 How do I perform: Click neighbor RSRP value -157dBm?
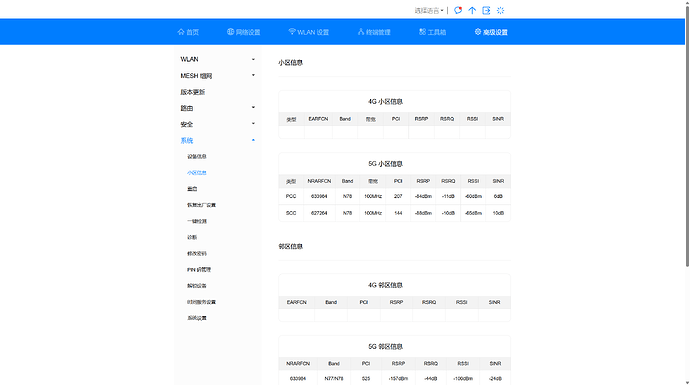click(x=398, y=378)
